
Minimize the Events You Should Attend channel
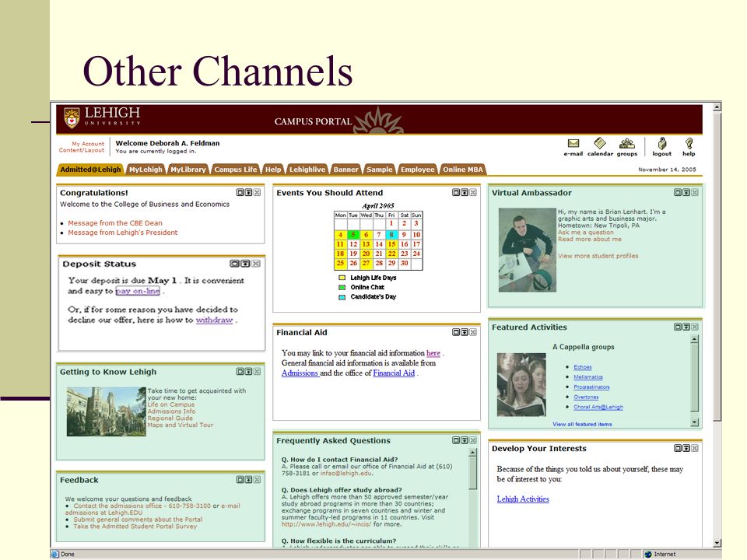(x=465, y=192)
